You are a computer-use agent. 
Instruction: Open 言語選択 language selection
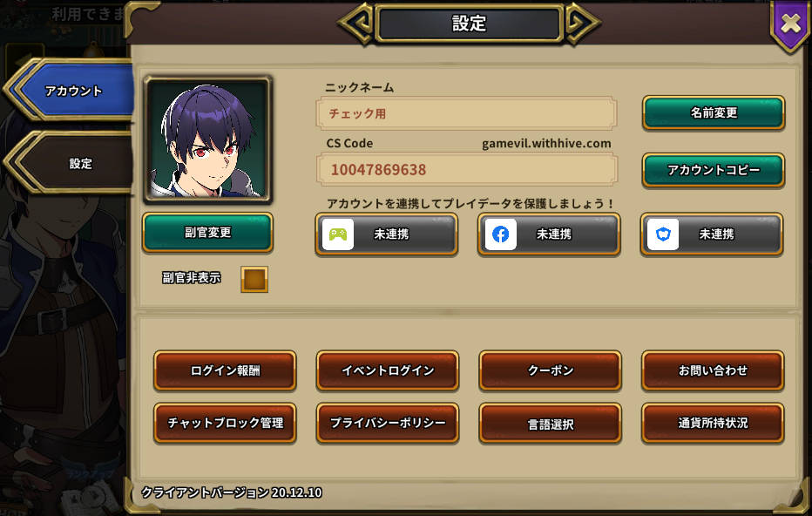click(x=550, y=424)
